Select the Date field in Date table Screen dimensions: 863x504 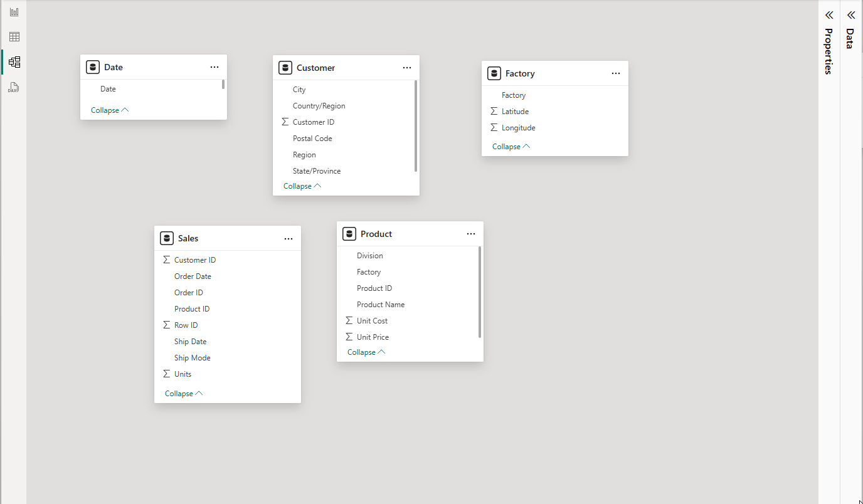(x=153, y=89)
